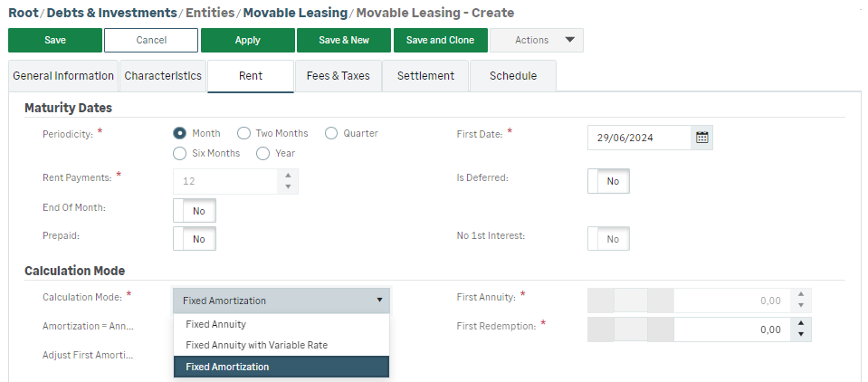
Task: Increase the First Redemption value
Action: pos(800,323)
